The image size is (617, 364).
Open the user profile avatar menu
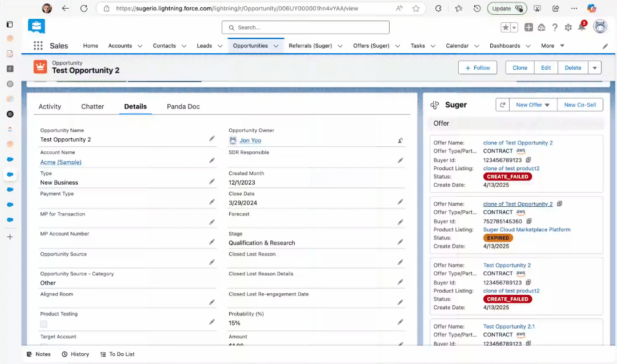pyautogui.click(x=600, y=27)
